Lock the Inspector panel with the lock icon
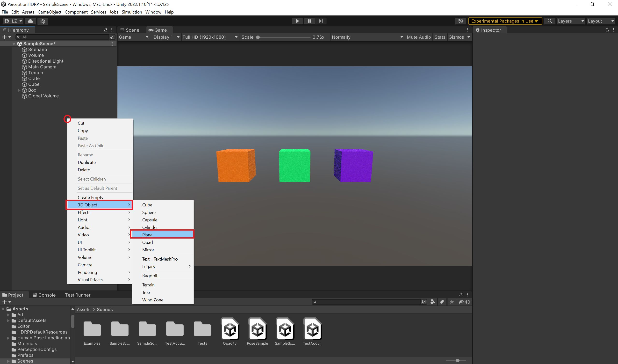Viewport: 618px width, 364px height. (607, 30)
